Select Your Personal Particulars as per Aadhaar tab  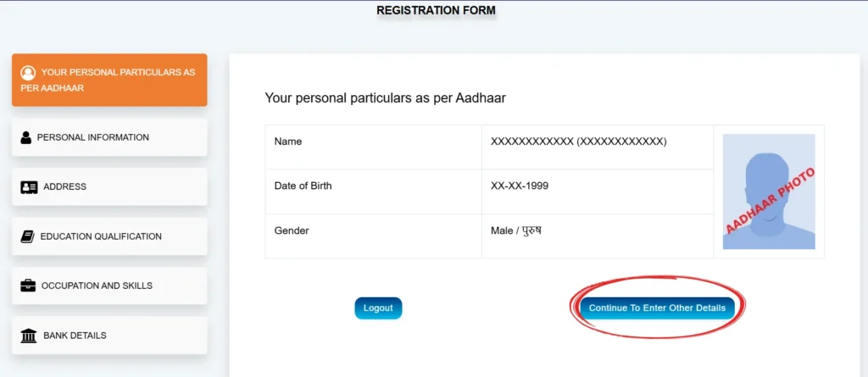[x=109, y=80]
